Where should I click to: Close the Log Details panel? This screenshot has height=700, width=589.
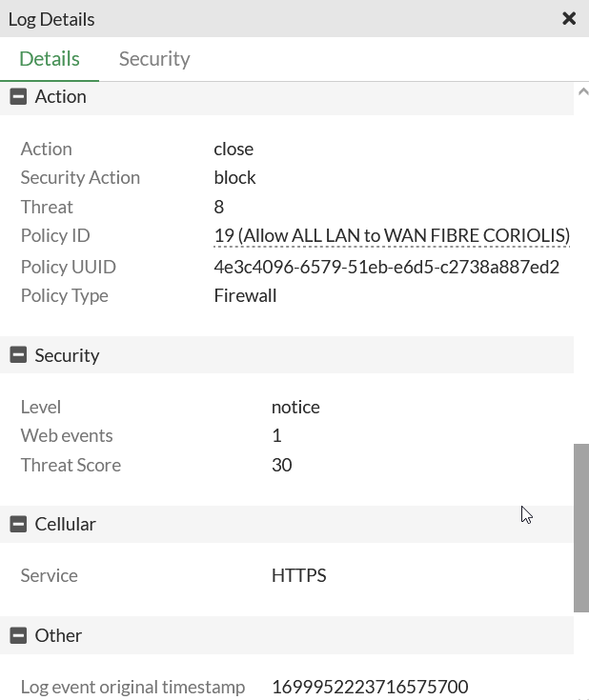coord(569,19)
